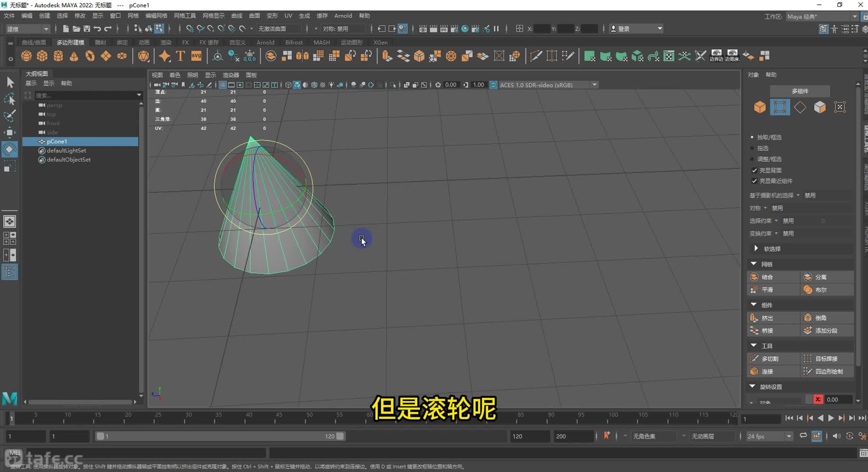Click the Separate (分离) mesh button
The image size is (868, 472).
point(827,277)
